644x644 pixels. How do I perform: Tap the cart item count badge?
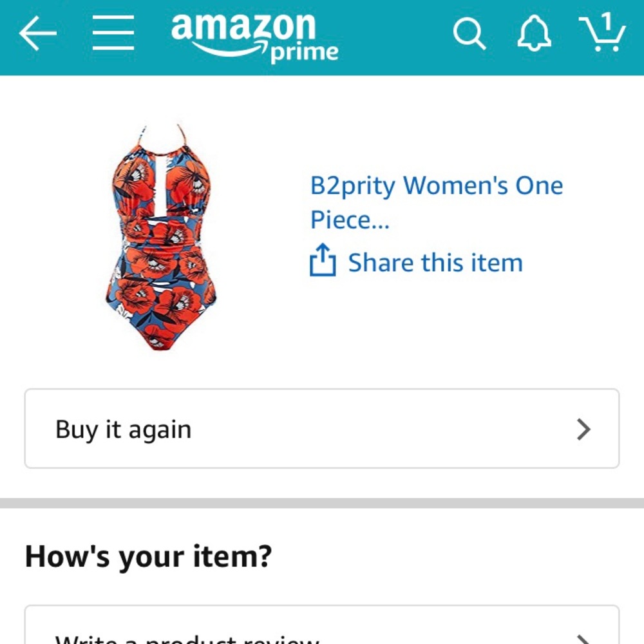tap(607, 23)
